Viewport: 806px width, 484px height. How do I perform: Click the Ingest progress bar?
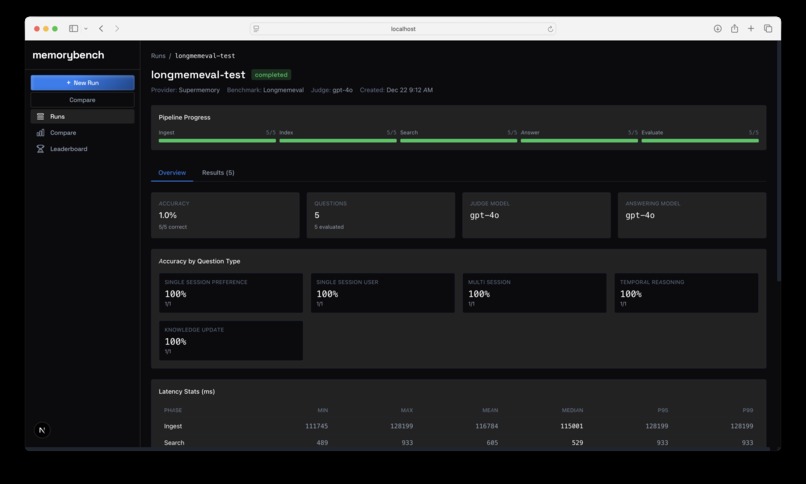(x=217, y=141)
